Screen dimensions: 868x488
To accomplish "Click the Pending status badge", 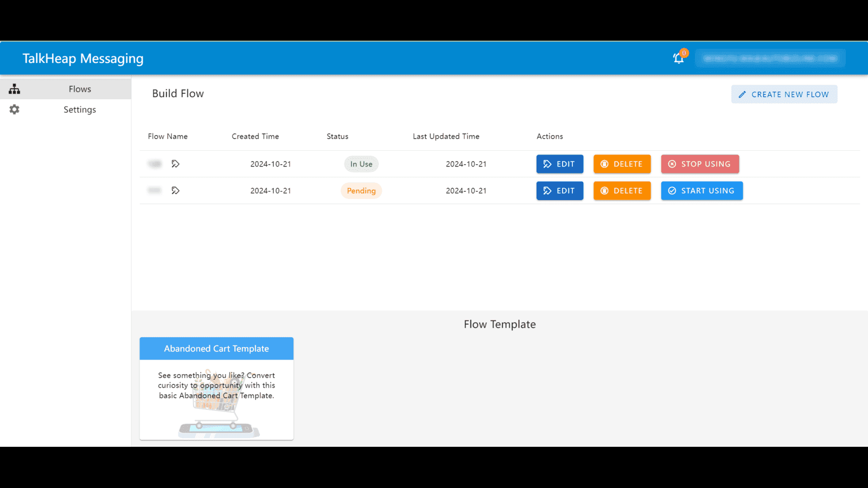I will click(x=361, y=191).
